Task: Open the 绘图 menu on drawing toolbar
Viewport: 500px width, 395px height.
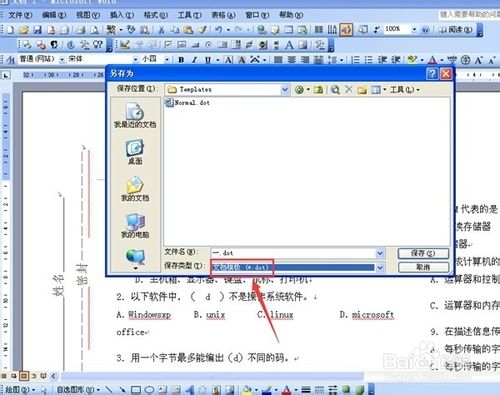Action: tap(20, 389)
